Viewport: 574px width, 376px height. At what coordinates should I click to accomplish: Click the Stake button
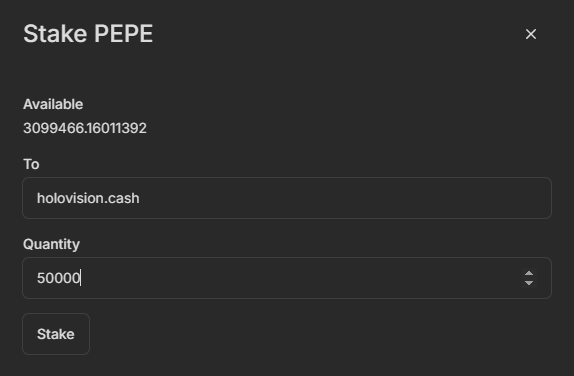point(56,334)
